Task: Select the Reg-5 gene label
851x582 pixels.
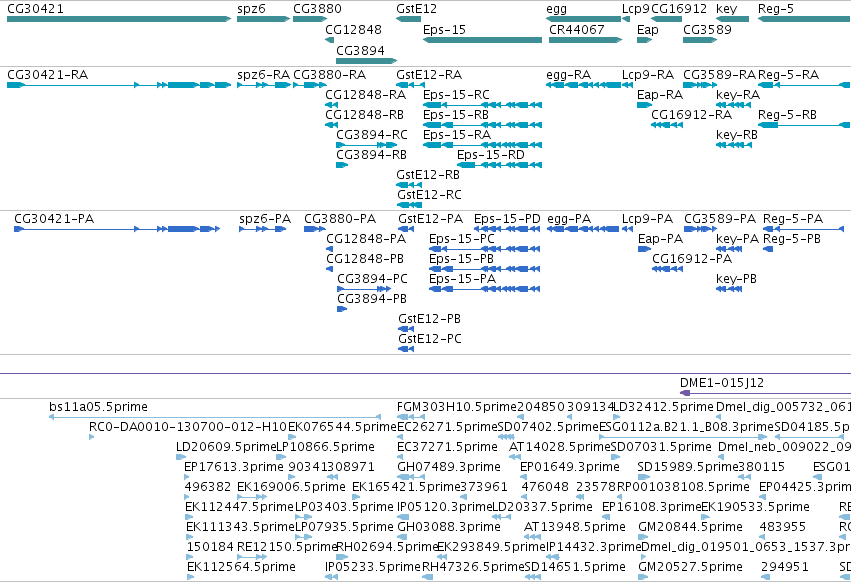Action: coord(776,9)
